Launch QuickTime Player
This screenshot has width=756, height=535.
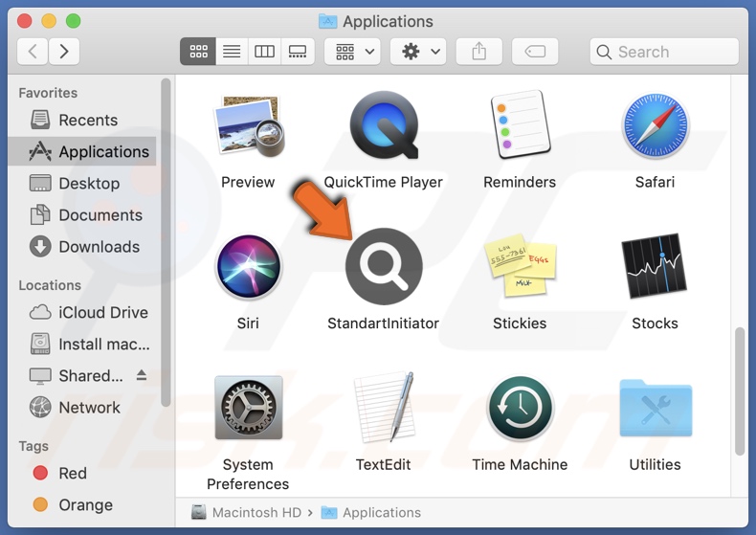384,125
